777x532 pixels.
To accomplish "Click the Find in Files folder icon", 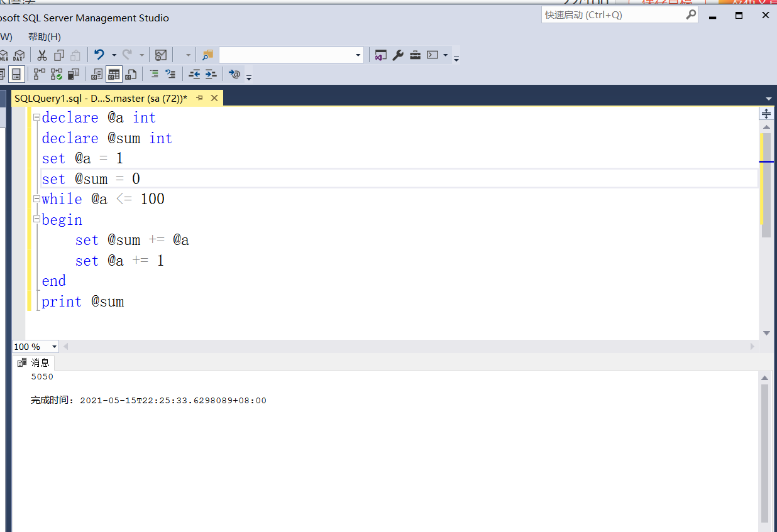I will click(x=207, y=55).
